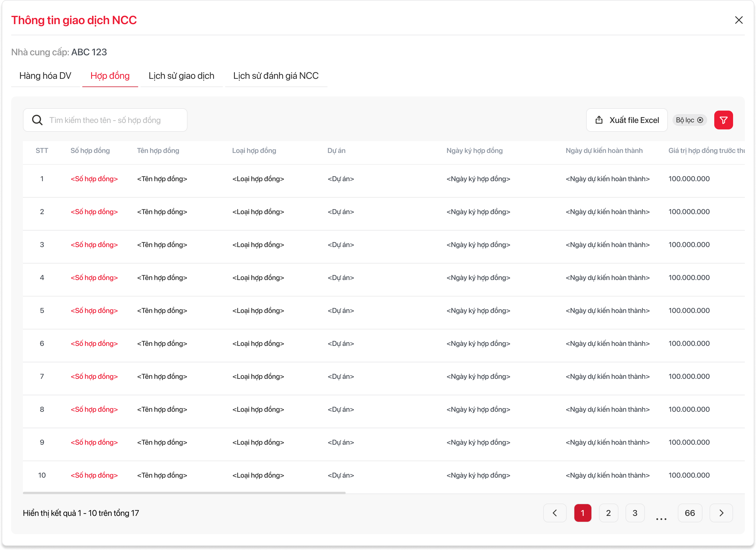Select the Hợp đồng tab
This screenshot has width=756, height=550.
[110, 76]
